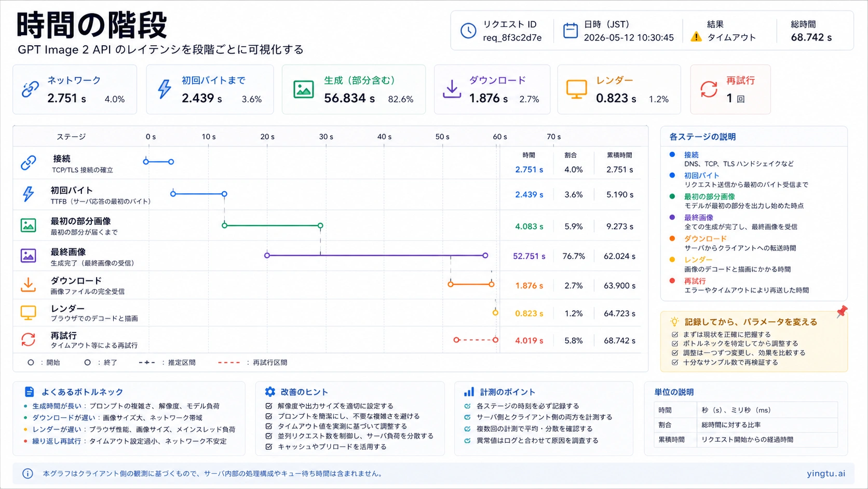Click check mark beside 各ステージの時刻を必ず記録する
Screen dimensions: 868x489
click(x=467, y=406)
